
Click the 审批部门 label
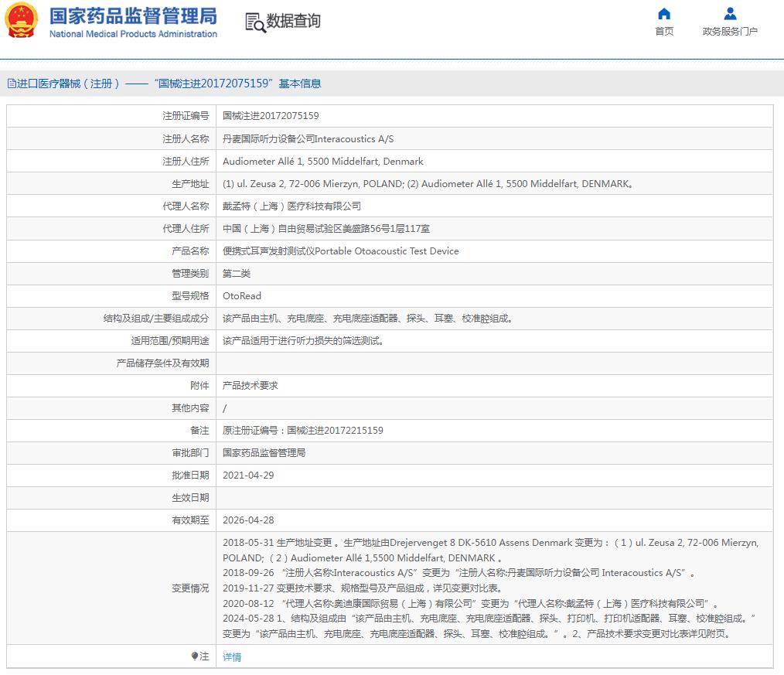190,453
